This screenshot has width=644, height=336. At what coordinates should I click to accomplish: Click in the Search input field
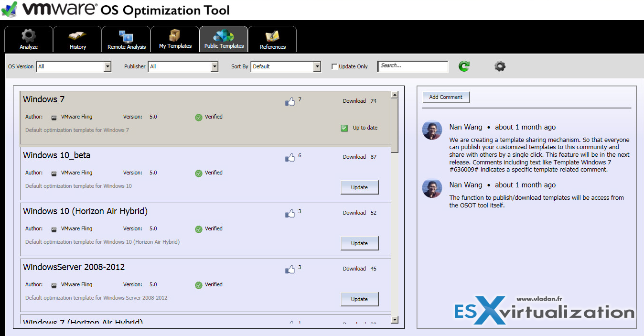(413, 66)
